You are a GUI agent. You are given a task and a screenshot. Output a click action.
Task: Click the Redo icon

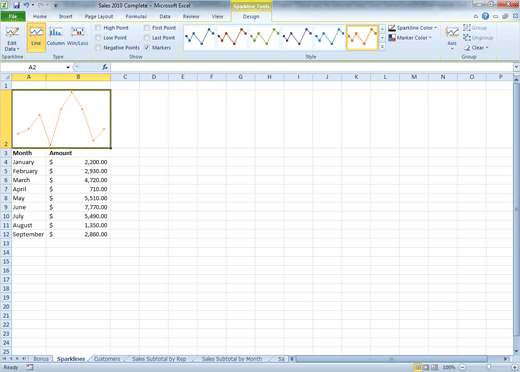tap(41, 5)
